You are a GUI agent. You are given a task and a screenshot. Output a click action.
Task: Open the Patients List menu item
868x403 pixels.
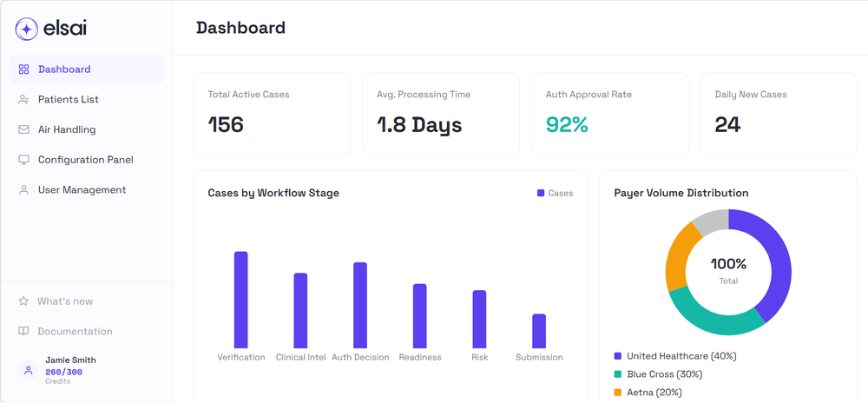(x=86, y=100)
